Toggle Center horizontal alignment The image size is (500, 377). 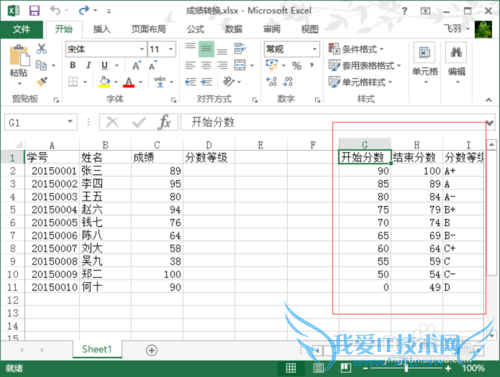[206, 65]
